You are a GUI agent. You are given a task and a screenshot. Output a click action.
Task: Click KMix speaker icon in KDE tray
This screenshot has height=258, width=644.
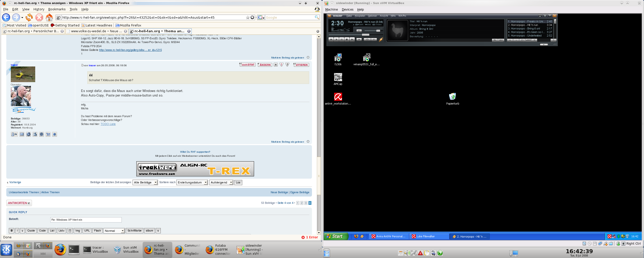tap(407, 253)
